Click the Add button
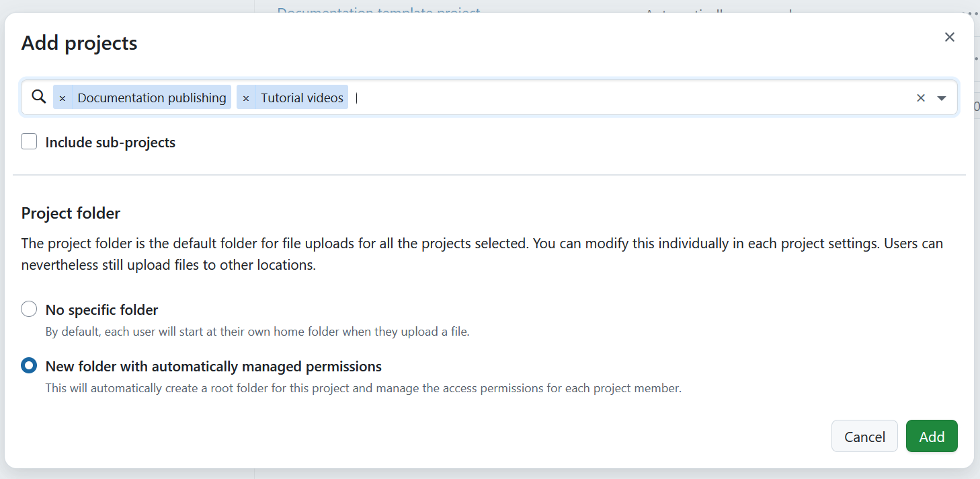This screenshot has width=980, height=479. (932, 436)
